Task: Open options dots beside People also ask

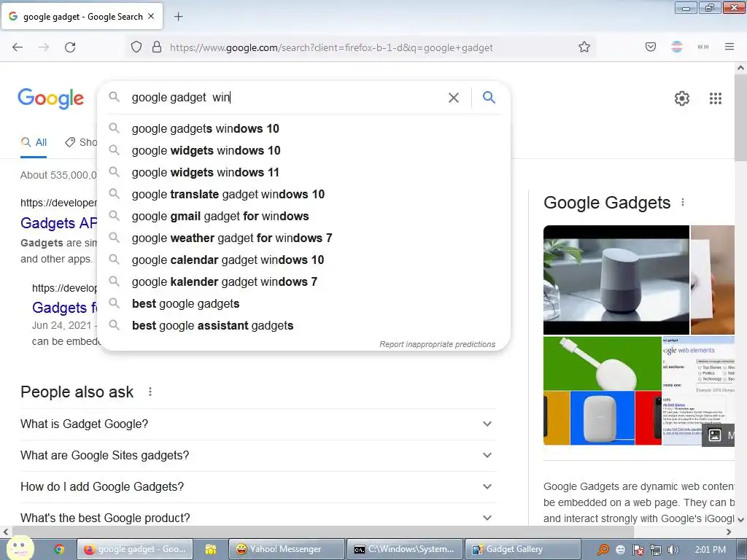Action: coord(150,392)
